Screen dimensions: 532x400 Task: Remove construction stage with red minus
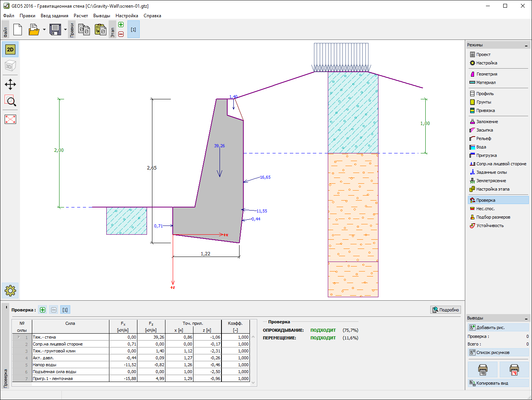(121, 34)
